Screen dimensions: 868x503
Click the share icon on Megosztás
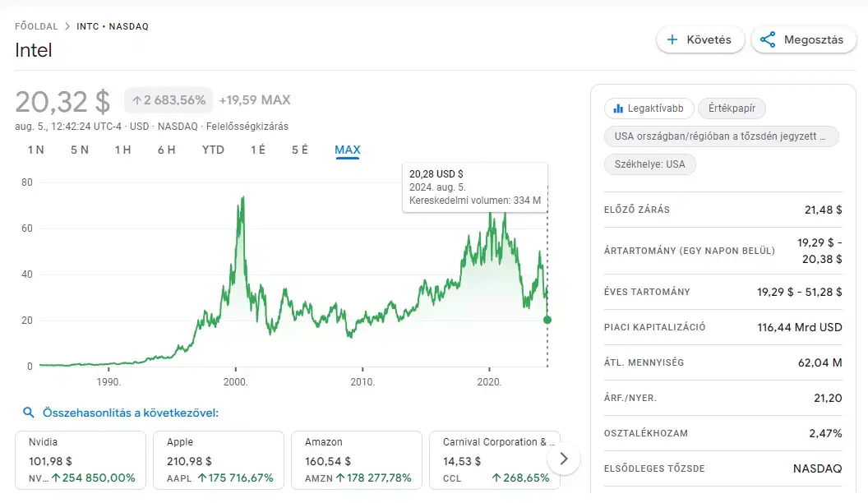(x=768, y=39)
